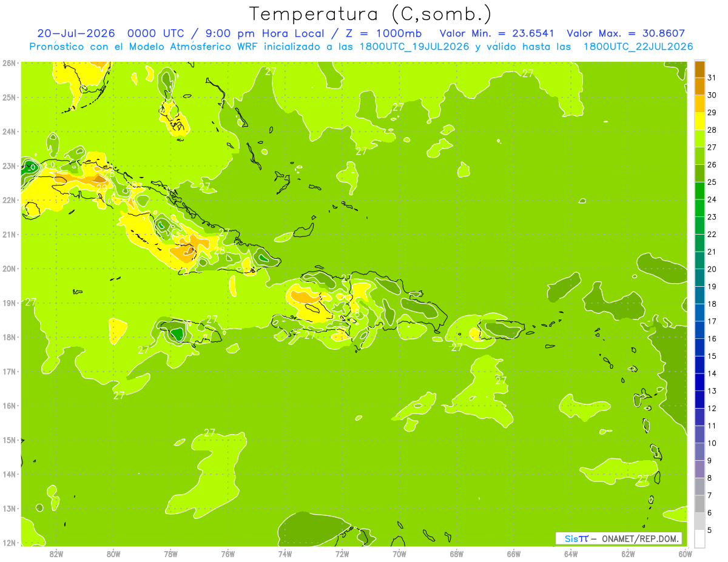Select the "Z = 1000mb" level text

tap(383, 33)
